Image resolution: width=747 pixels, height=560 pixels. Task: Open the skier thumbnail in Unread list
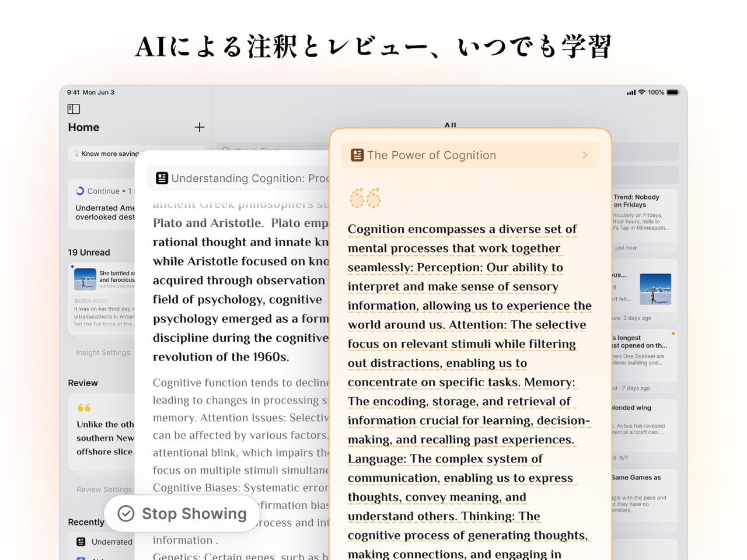pyautogui.click(x=85, y=279)
